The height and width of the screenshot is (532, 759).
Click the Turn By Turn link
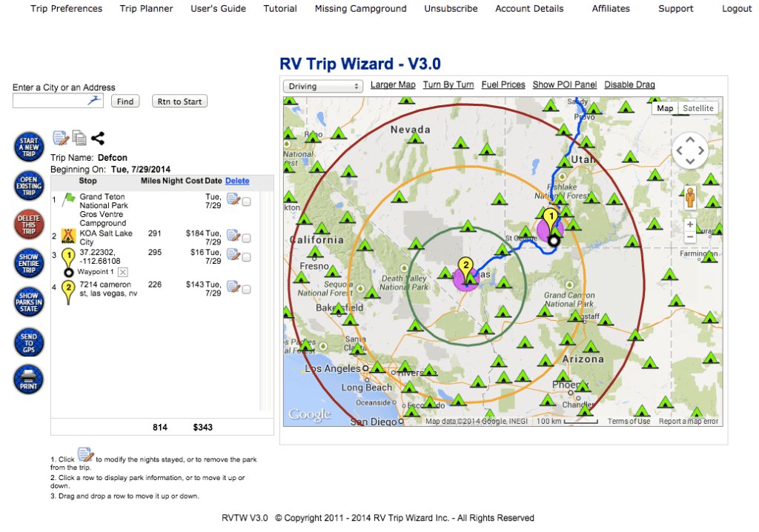[448, 84]
